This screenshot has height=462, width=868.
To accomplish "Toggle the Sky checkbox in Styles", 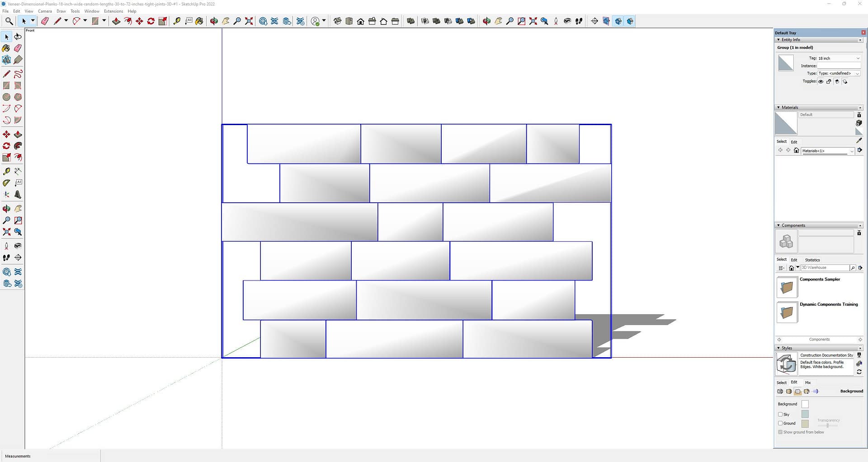I will point(780,414).
